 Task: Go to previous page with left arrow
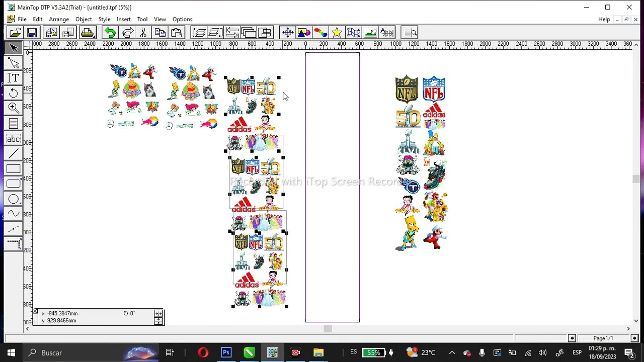572,338
